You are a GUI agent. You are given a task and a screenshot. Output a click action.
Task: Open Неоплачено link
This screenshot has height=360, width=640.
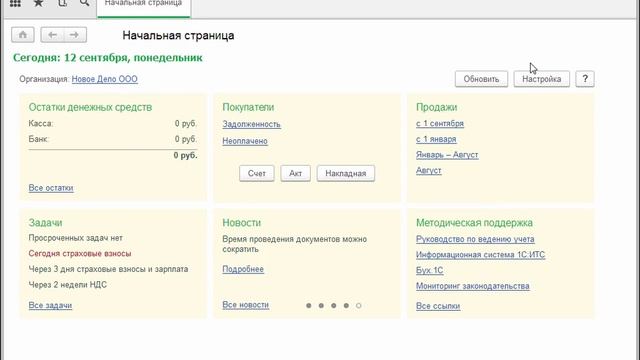point(245,141)
